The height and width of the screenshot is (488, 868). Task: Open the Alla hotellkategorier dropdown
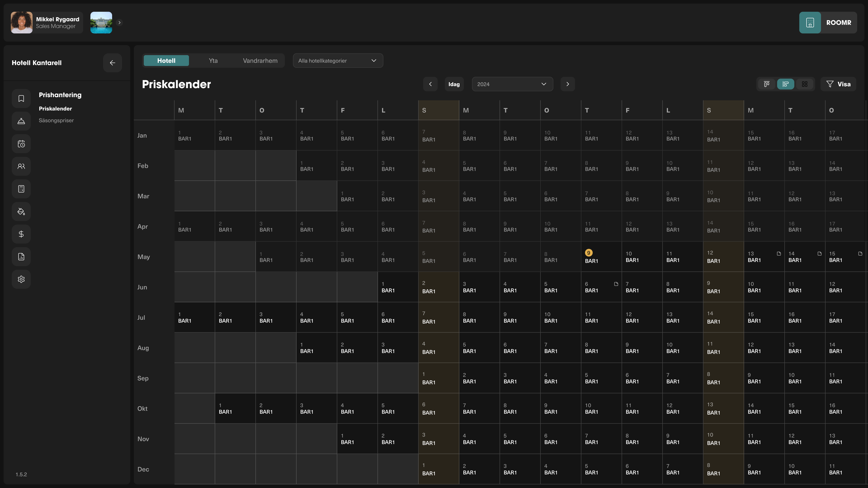tap(338, 61)
